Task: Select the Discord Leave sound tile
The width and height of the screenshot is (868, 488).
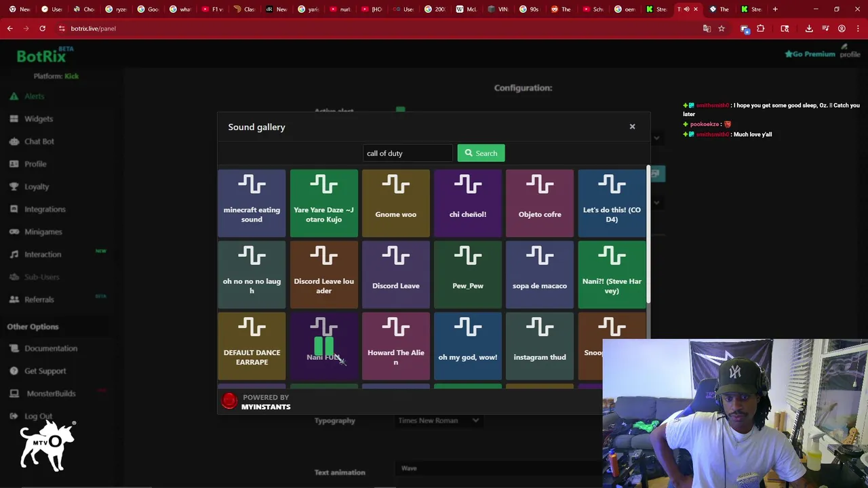Action: tap(395, 274)
